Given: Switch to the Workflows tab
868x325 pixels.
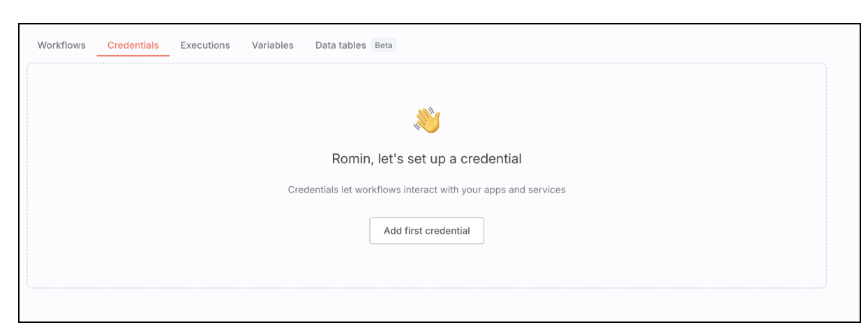Looking at the screenshot, I should click(61, 45).
